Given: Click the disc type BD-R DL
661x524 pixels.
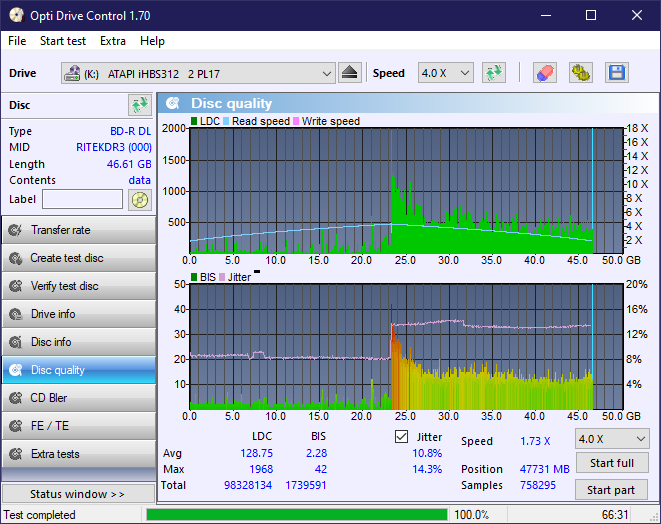Looking at the screenshot, I should coord(130,131).
